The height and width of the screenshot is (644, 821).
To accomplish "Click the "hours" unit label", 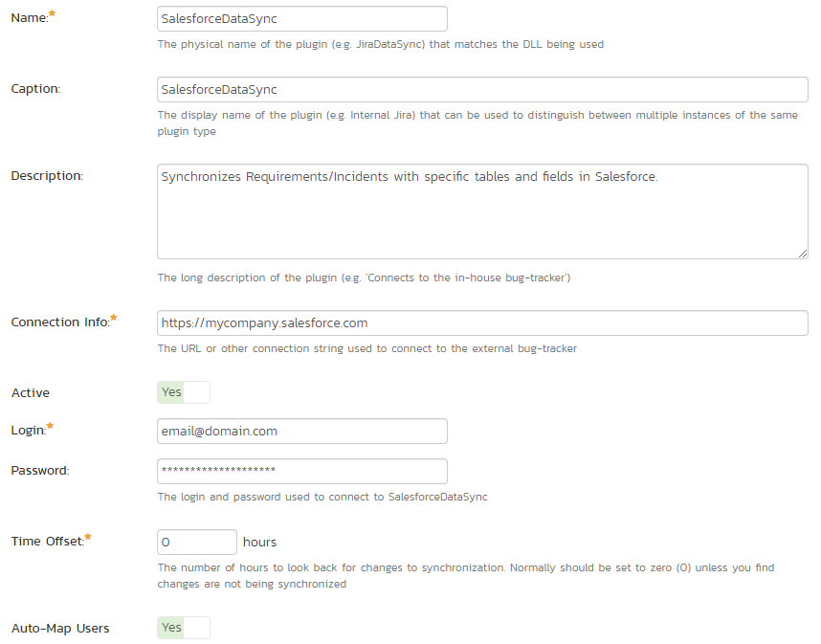I will tap(260, 543).
